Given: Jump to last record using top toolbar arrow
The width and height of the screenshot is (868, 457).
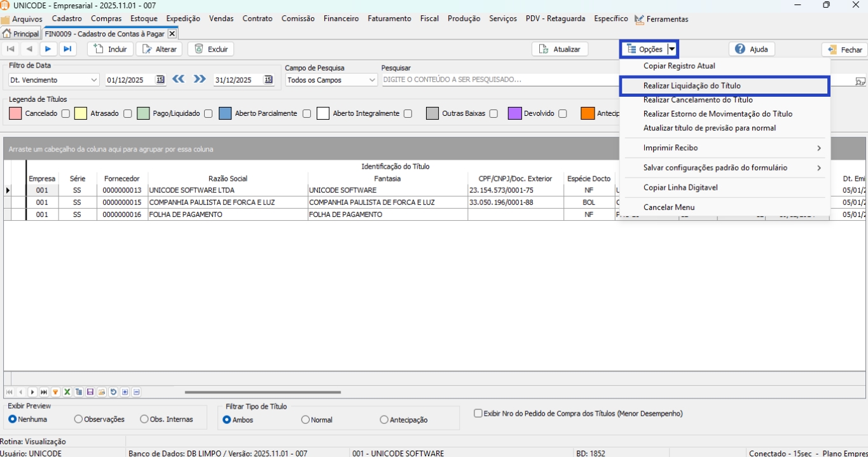Looking at the screenshot, I should coord(67,49).
